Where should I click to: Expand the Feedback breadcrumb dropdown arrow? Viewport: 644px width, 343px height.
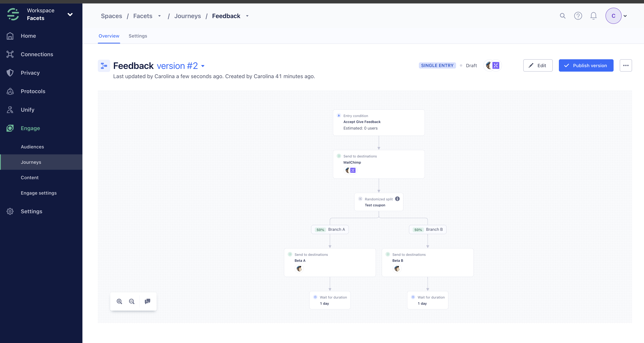[247, 16]
